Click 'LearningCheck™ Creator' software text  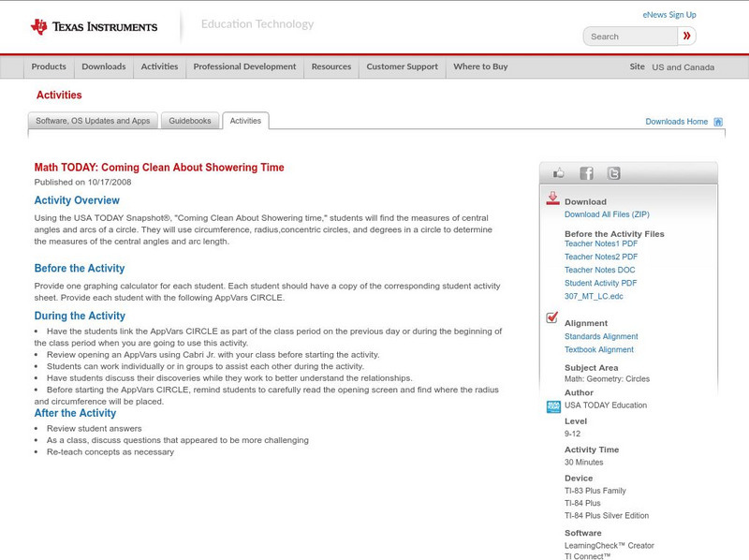tap(609, 546)
